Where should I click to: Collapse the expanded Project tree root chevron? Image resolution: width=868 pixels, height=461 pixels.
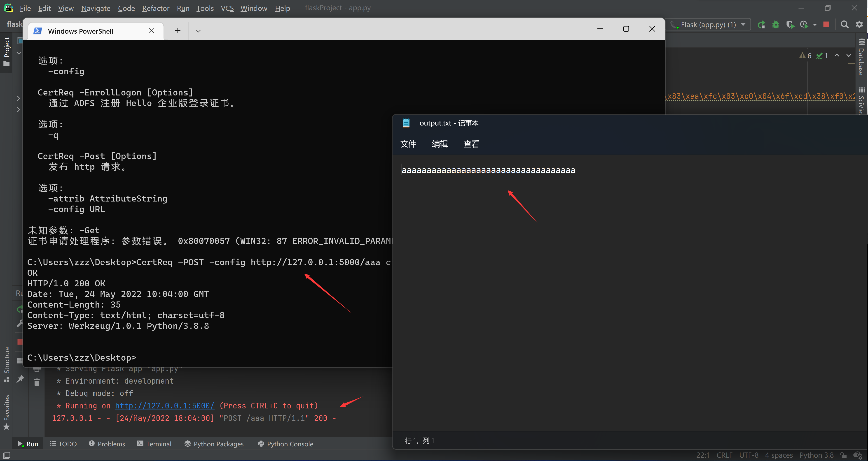[x=19, y=53]
